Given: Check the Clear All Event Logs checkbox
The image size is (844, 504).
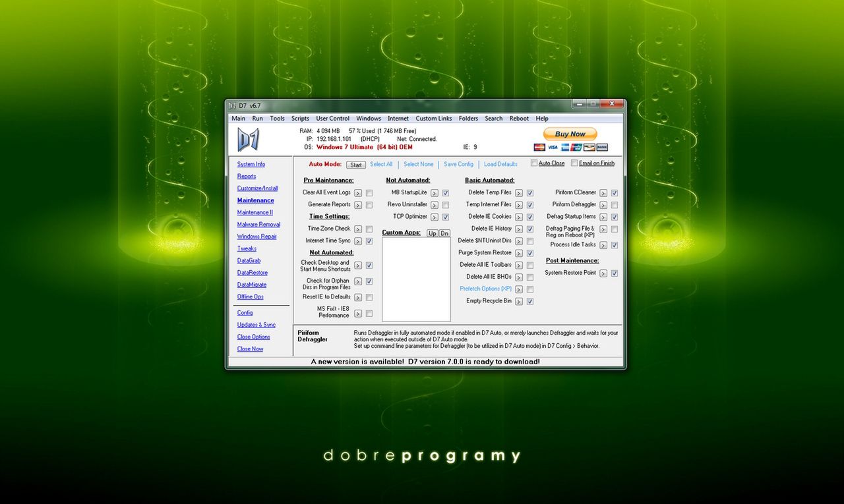Looking at the screenshot, I should pyautogui.click(x=369, y=193).
